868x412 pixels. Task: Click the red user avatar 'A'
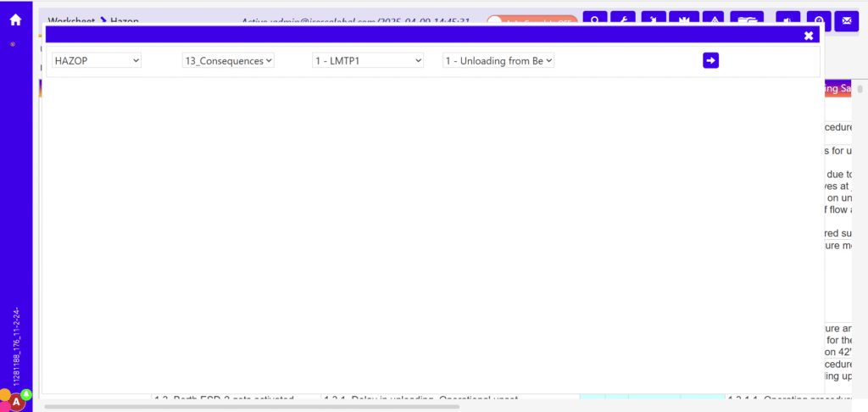(16, 403)
